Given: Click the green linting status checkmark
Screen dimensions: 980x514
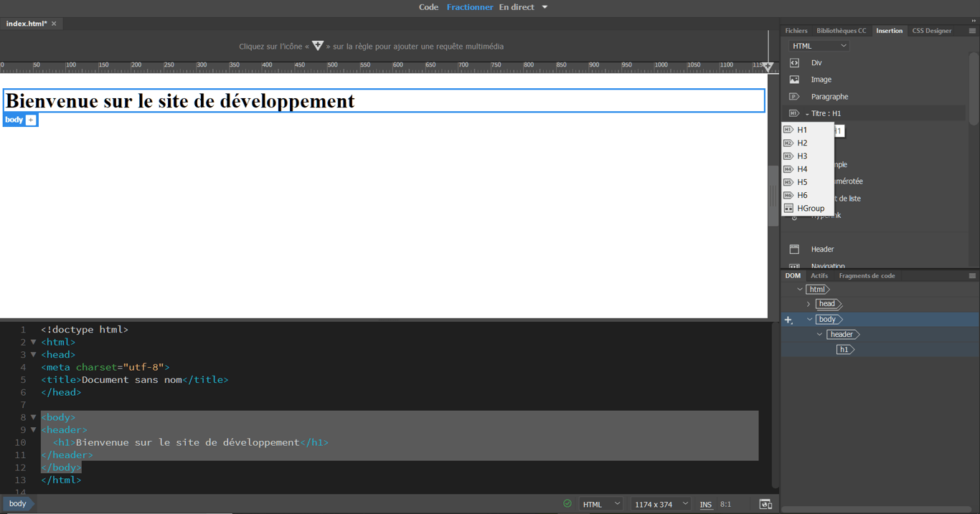Looking at the screenshot, I should pos(567,504).
